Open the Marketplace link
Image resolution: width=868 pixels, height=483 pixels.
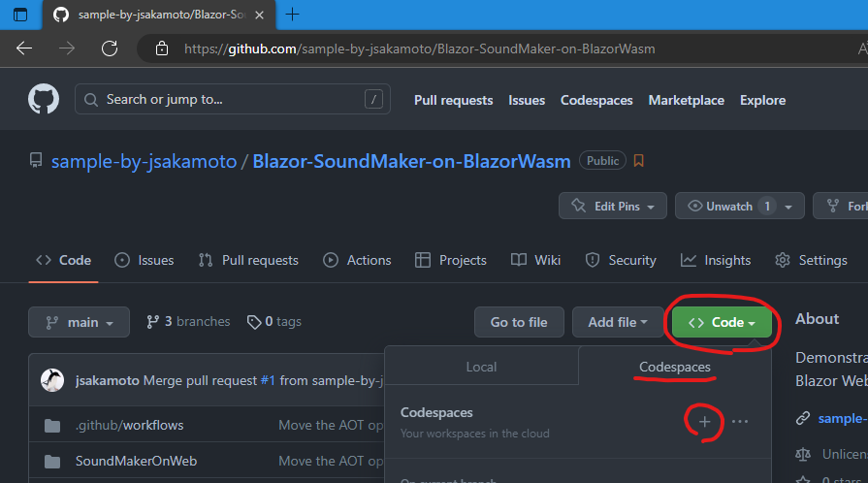[x=686, y=100]
